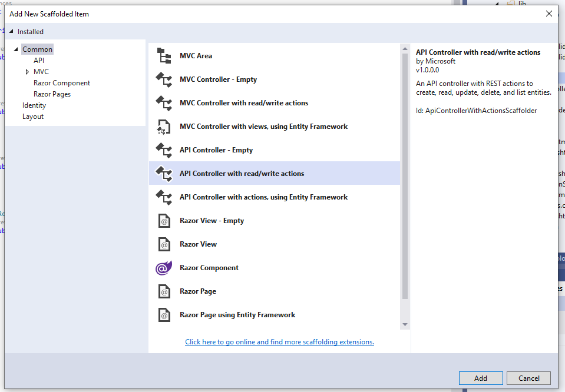Click the MVC Area folder icon

(x=164, y=56)
